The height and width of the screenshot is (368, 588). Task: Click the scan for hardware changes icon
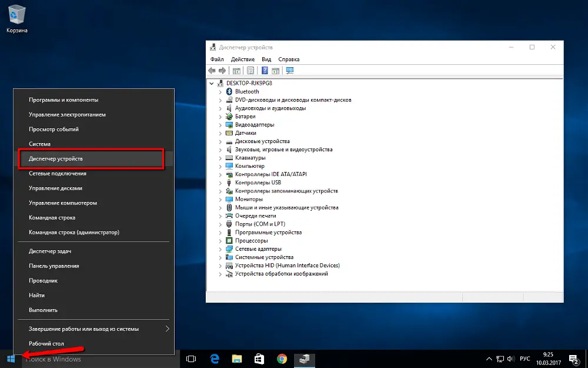click(289, 71)
